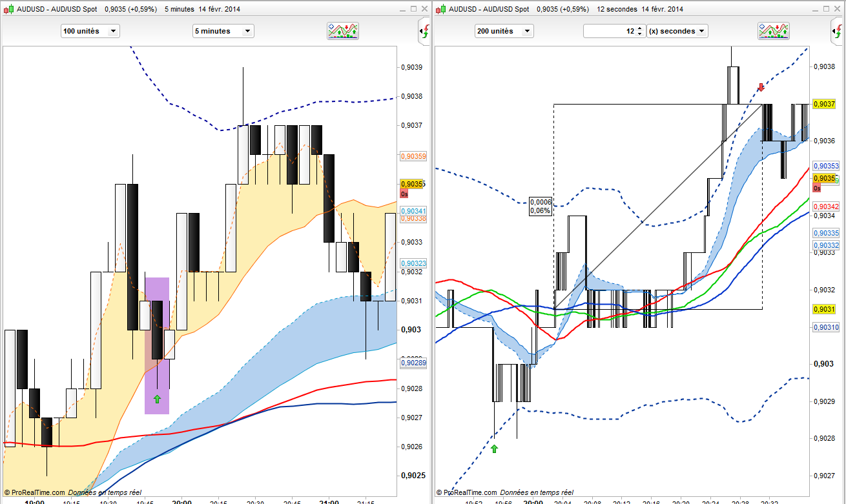Click candlestick window icon of 5-minute chart

coord(7,9)
